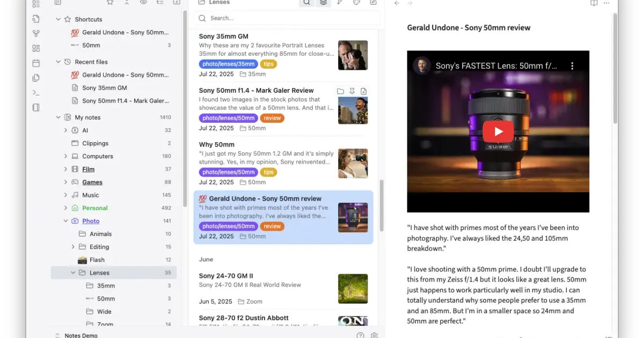
Task: Open the YouTube video's three-dot menu
Action: click(x=572, y=66)
